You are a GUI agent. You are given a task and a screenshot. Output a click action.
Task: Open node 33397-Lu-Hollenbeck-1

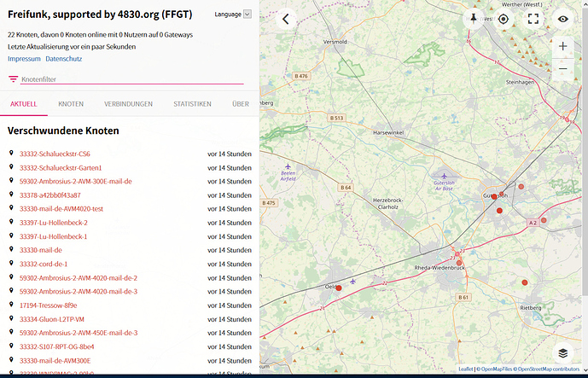point(53,236)
